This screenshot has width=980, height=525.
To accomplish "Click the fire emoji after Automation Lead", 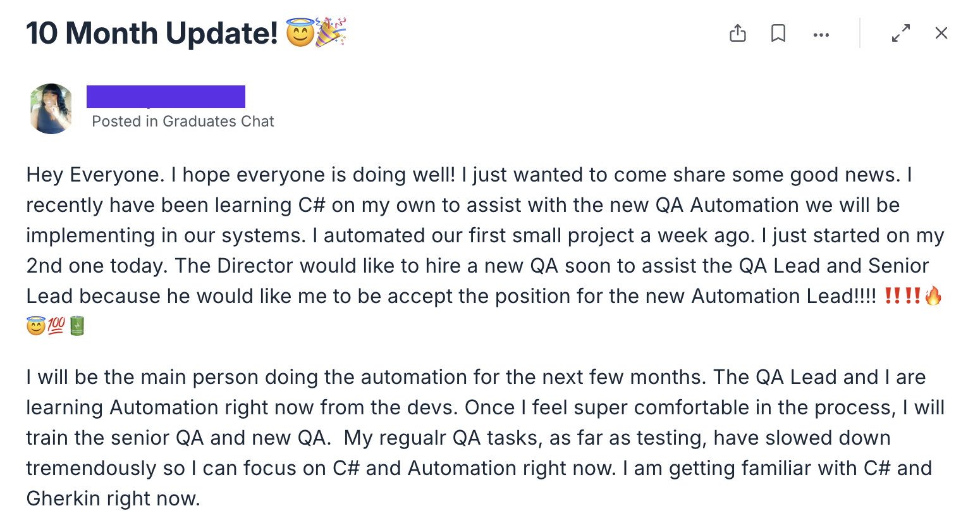I will [x=933, y=296].
